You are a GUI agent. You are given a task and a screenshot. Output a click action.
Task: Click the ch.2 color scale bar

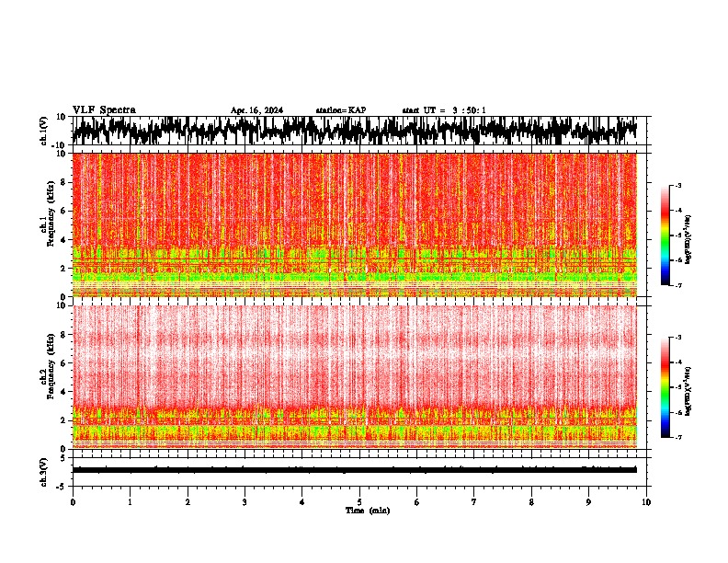click(665, 387)
